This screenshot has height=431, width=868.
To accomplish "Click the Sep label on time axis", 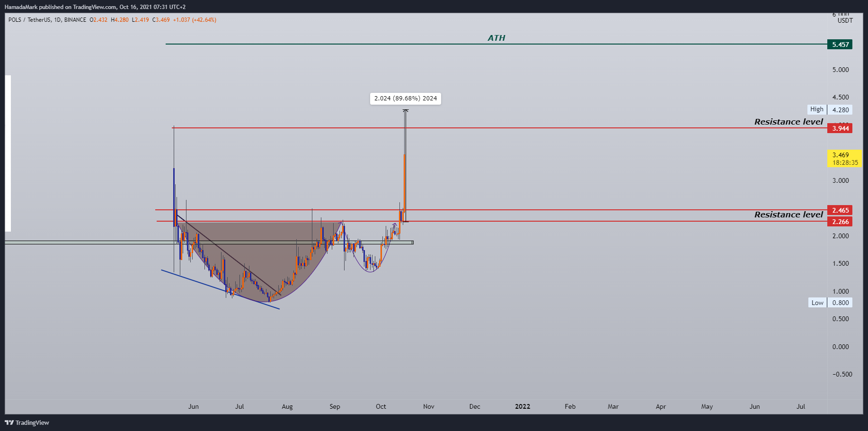I will 335,406.
